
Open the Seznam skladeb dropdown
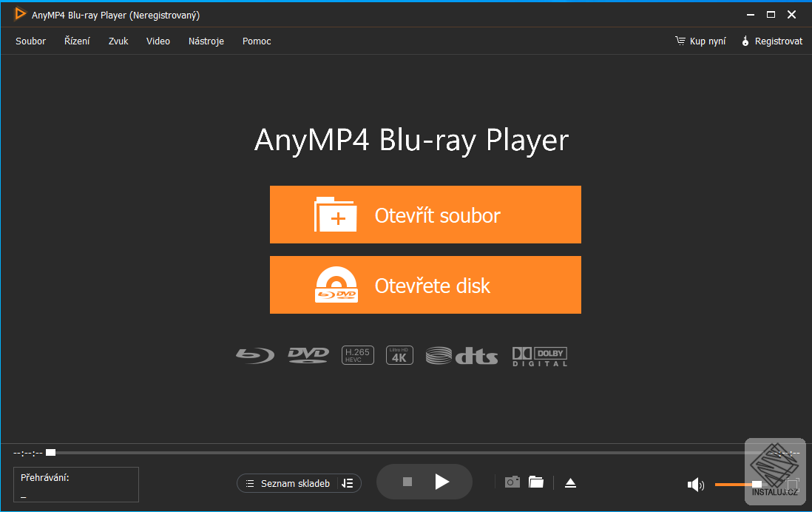pos(299,483)
